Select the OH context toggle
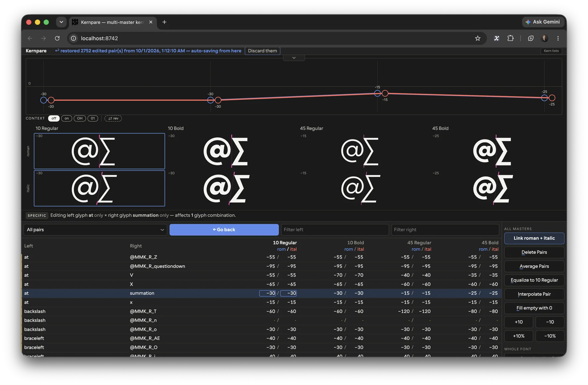This screenshot has height=385, width=588. click(80, 118)
